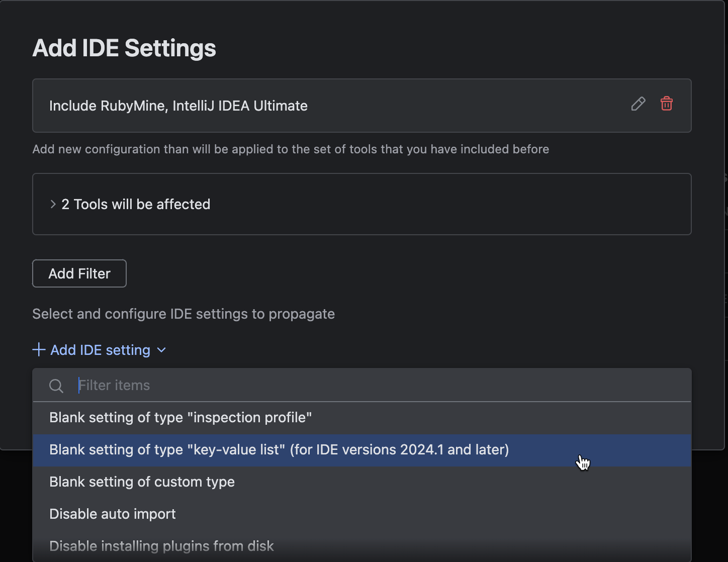The width and height of the screenshot is (728, 562).
Task: Click the chevron arrow before 2 Tools will be affected
Action: click(x=53, y=204)
